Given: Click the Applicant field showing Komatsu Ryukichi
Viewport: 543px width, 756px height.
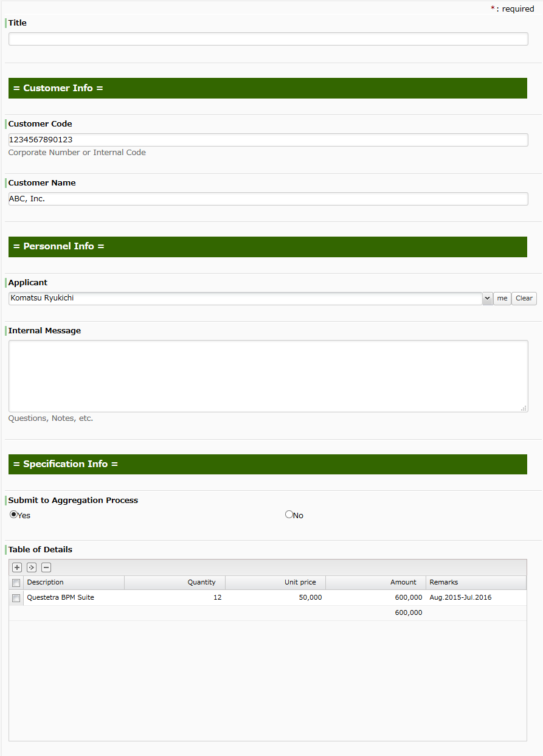Looking at the screenshot, I should point(243,298).
